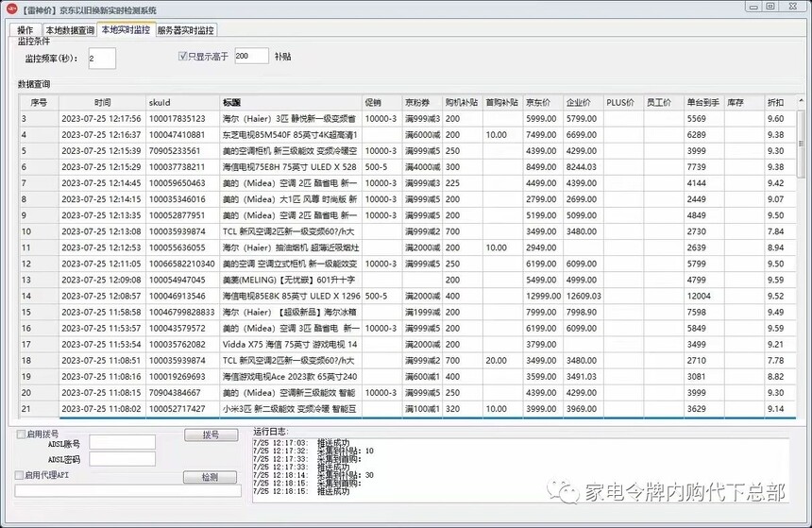Screen dimensions: 812x528
Task: Switch to the 操作 tab
Action: [x=25, y=30]
